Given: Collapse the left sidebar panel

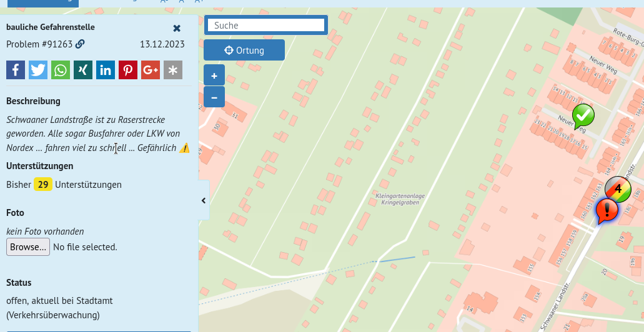Looking at the screenshot, I should click(204, 200).
